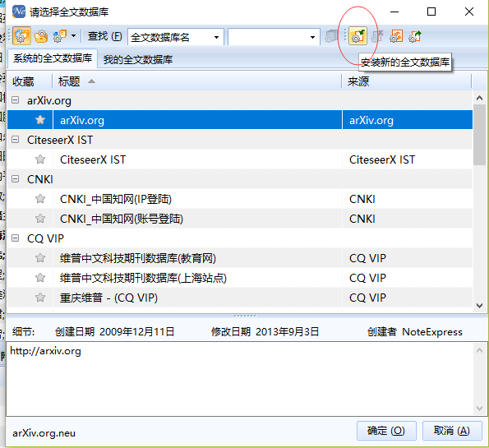Select the arXiv.org database row title

(82, 120)
